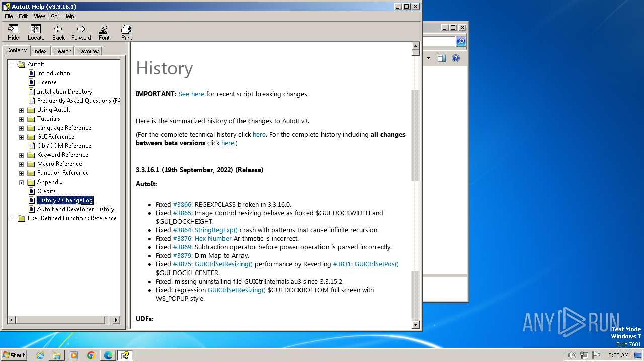This screenshot has width=644, height=362.
Task: Open the Windows Start menu
Action: click(x=14, y=355)
